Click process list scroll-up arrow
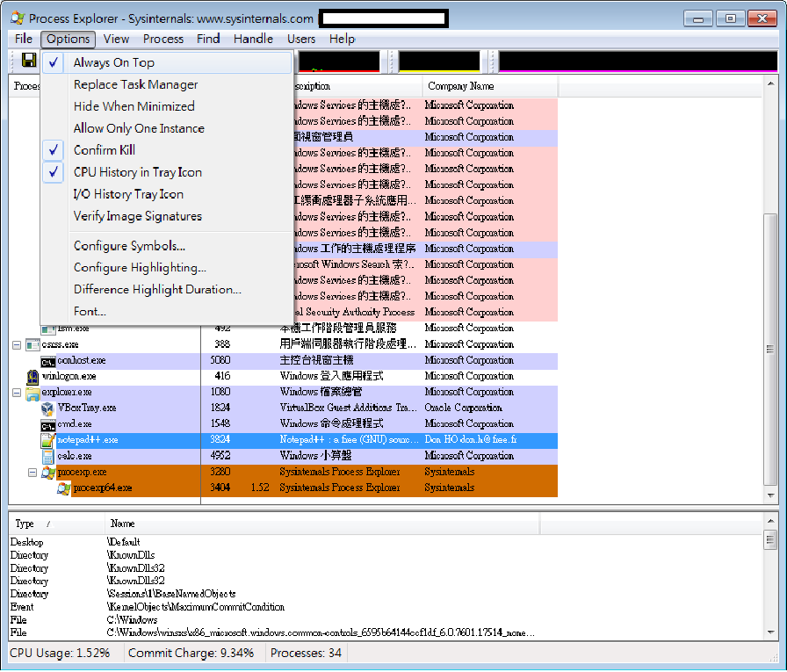The width and height of the screenshot is (787, 672). coord(771,83)
